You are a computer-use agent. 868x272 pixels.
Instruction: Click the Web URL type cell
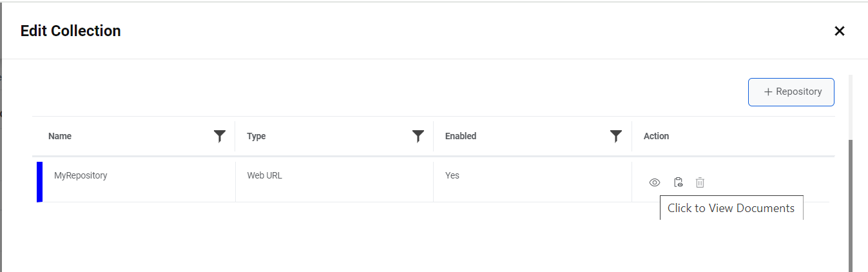click(264, 175)
